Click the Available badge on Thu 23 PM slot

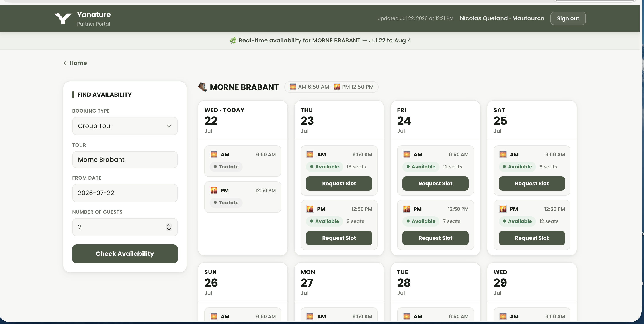coord(324,221)
